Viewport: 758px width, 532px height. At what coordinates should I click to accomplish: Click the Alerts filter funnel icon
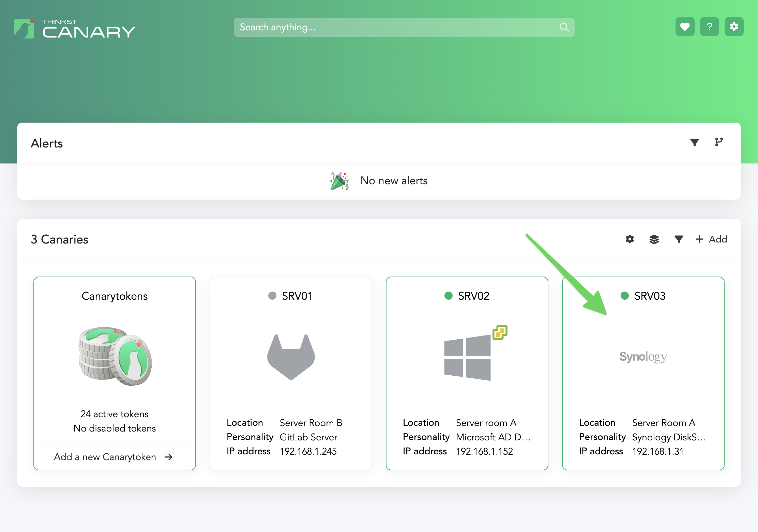click(694, 142)
